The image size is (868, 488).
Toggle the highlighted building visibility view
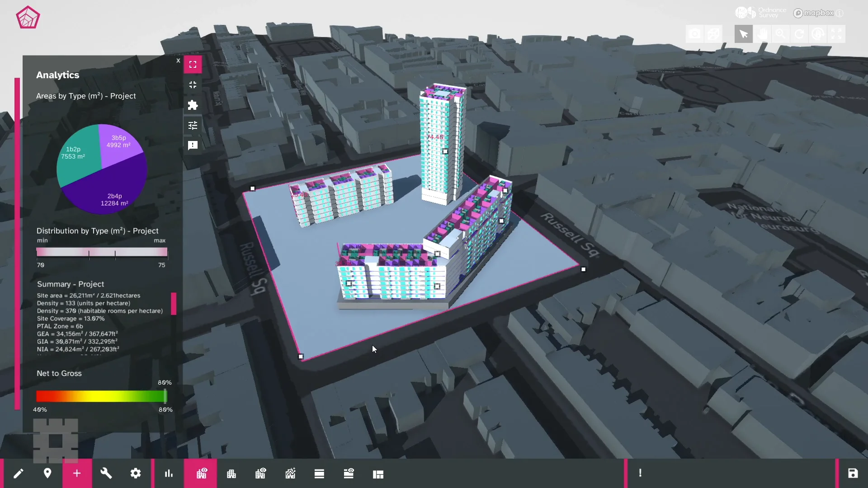(202, 474)
